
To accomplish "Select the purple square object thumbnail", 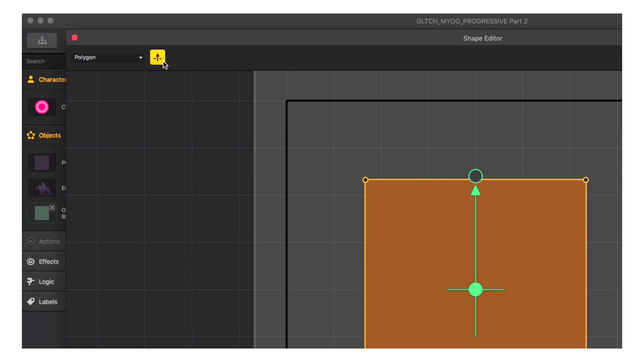I will click(x=42, y=163).
